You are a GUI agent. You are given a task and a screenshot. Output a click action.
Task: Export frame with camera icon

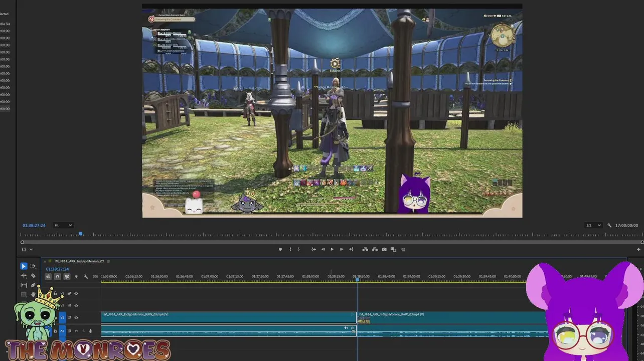(x=384, y=249)
